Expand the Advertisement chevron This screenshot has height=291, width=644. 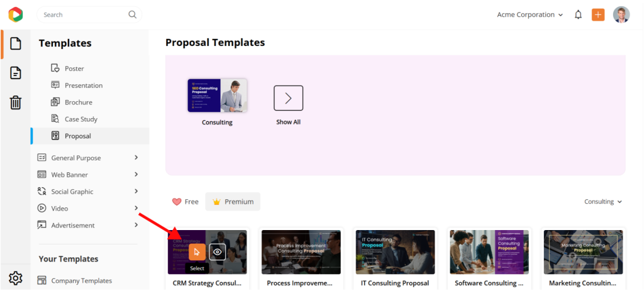pos(136,225)
